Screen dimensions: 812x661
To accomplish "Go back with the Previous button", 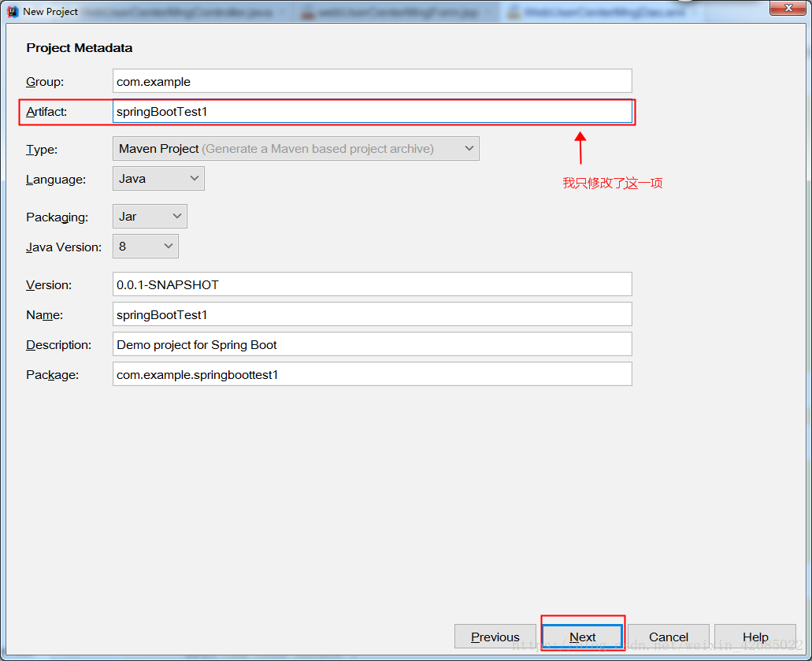I will tap(495, 637).
